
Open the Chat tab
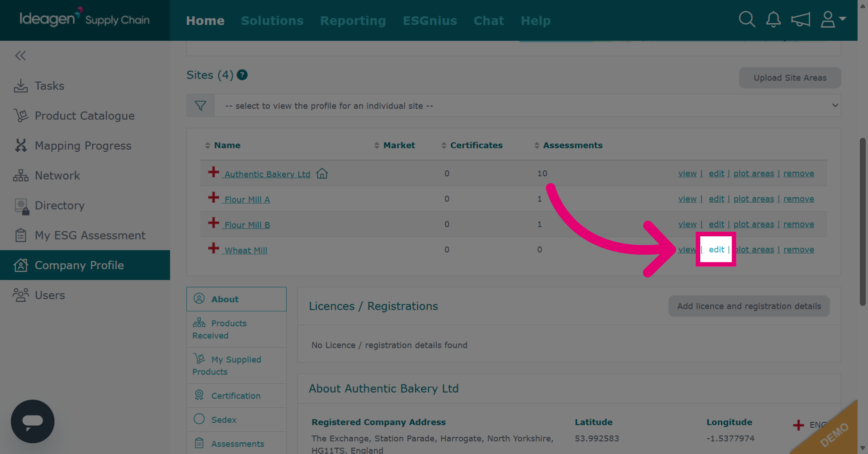[x=489, y=21]
